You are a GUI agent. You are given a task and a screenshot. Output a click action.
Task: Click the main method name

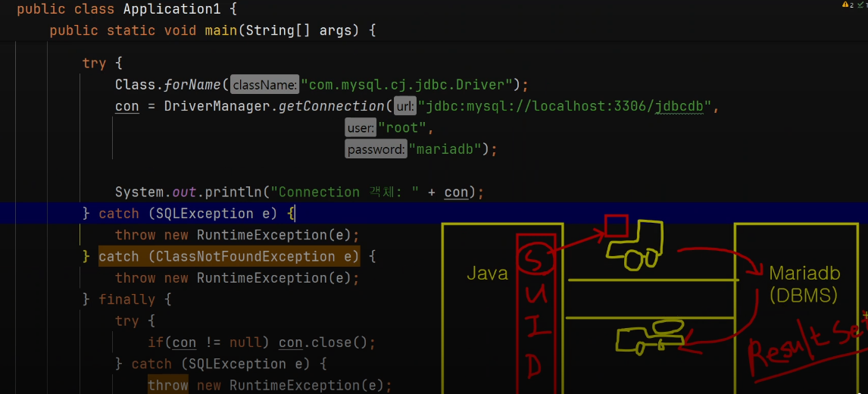(x=221, y=30)
